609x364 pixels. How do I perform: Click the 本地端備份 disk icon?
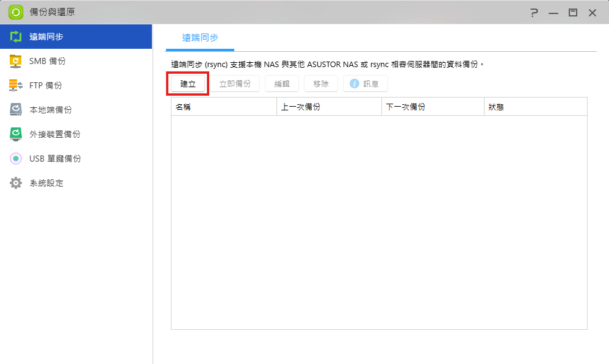pos(15,109)
